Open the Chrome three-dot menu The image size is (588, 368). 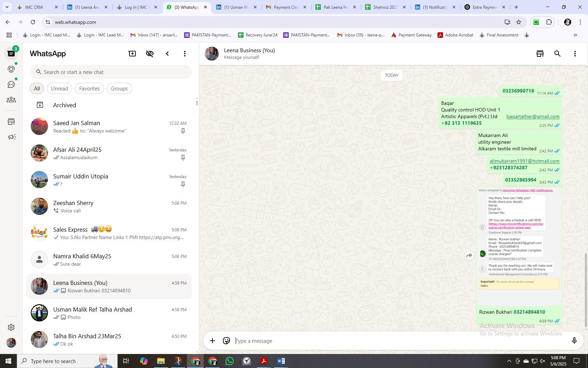coord(580,22)
